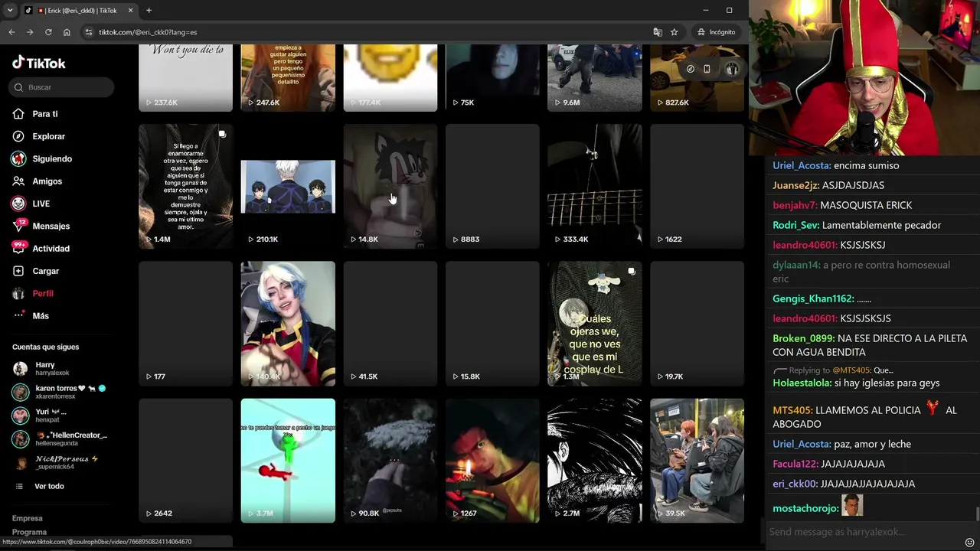The width and height of the screenshot is (980, 551).
Task: Open the flower video with 90.8K views
Action: [x=390, y=461]
